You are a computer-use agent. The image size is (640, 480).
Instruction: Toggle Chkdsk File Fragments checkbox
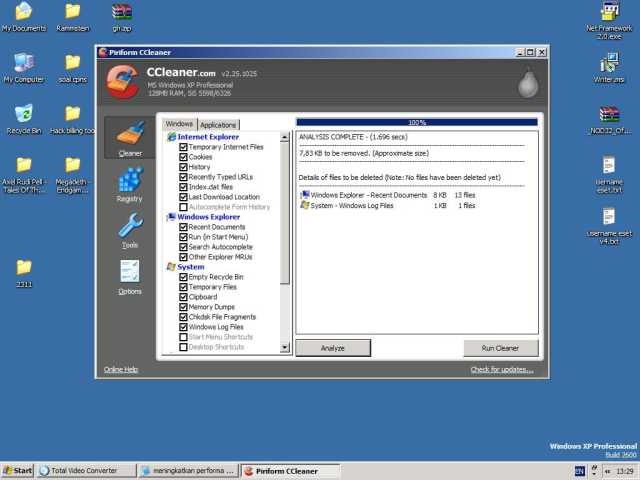(x=183, y=317)
